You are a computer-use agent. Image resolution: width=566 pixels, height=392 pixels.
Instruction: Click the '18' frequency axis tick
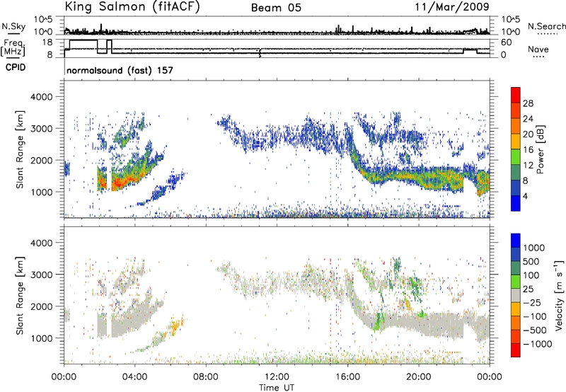47,42
